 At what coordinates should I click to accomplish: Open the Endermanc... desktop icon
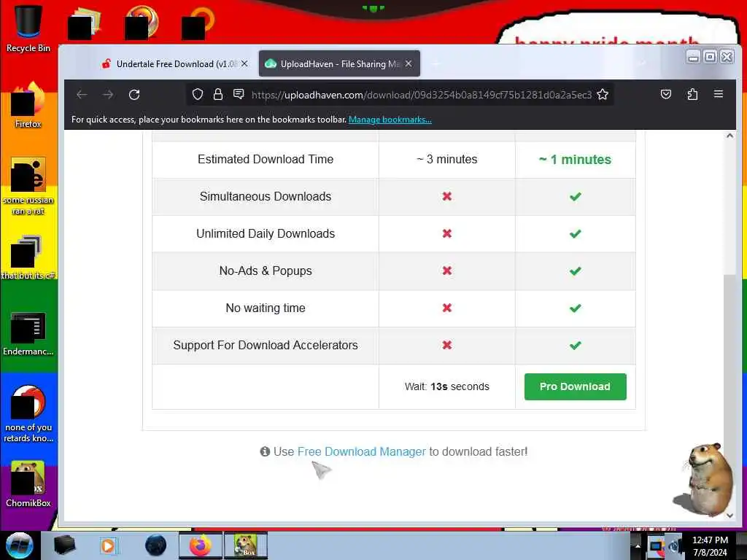tap(28, 333)
